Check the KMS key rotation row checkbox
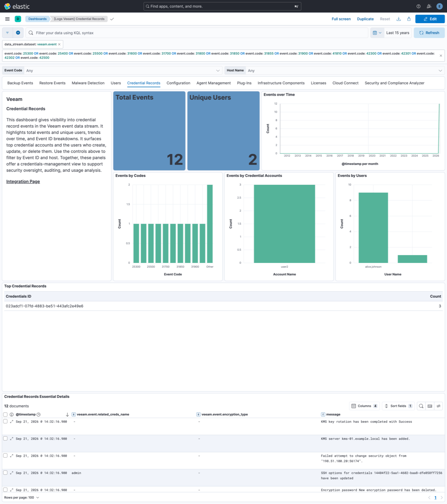The image size is (447, 504). [6, 421]
